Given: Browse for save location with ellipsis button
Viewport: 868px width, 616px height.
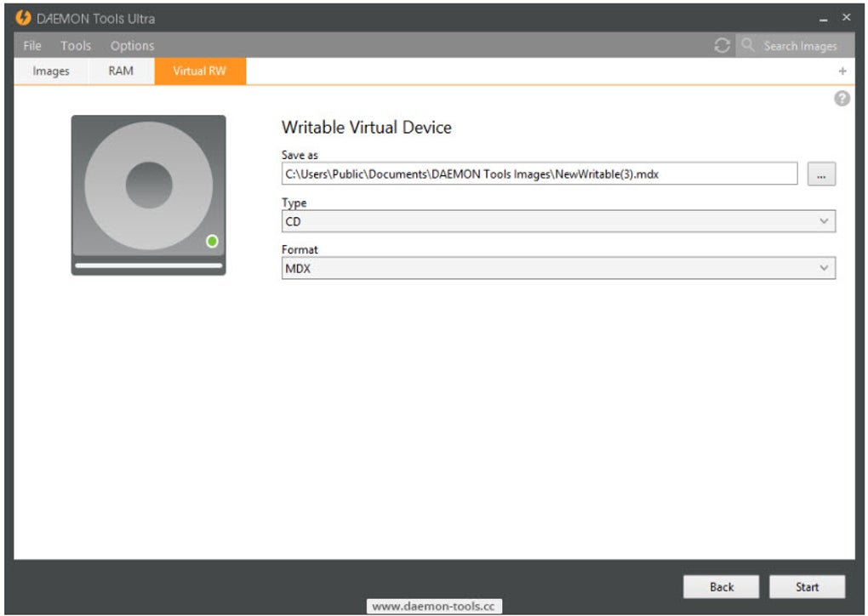Looking at the screenshot, I should coord(821,174).
